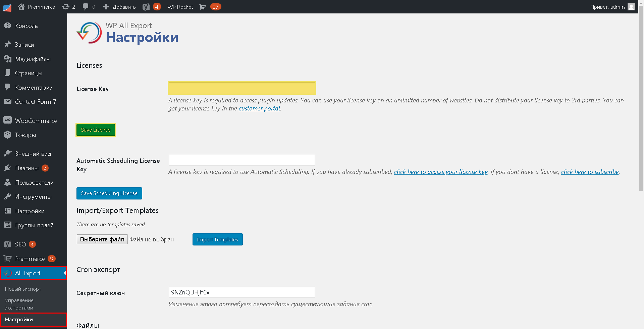Click the plus icon beside Добавить
Image resolution: width=644 pixels, height=329 pixels.
[x=106, y=7]
